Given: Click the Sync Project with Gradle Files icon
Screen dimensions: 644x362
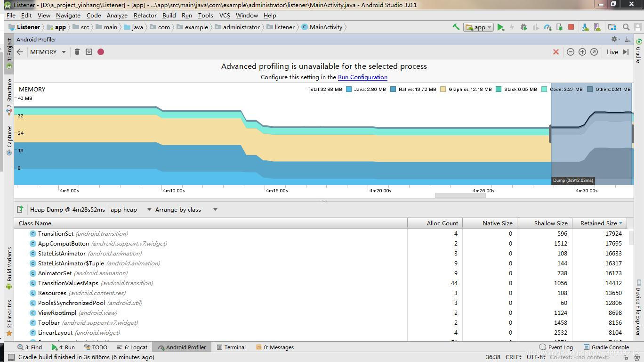Looking at the screenshot, I should coord(585,27).
